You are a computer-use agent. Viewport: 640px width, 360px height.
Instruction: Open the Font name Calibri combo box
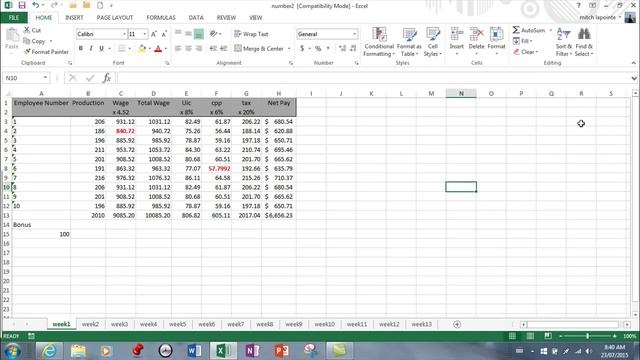point(101,34)
